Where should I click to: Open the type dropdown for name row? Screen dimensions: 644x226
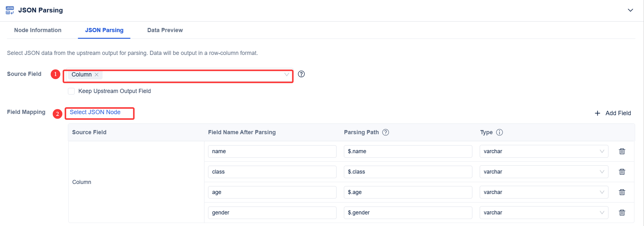544,151
